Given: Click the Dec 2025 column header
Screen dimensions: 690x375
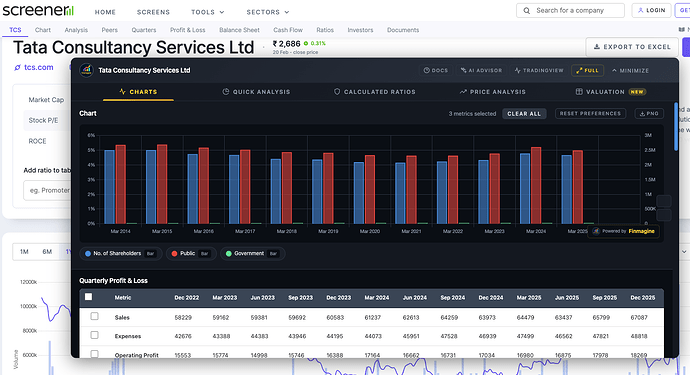Looking at the screenshot, I should [643, 298].
